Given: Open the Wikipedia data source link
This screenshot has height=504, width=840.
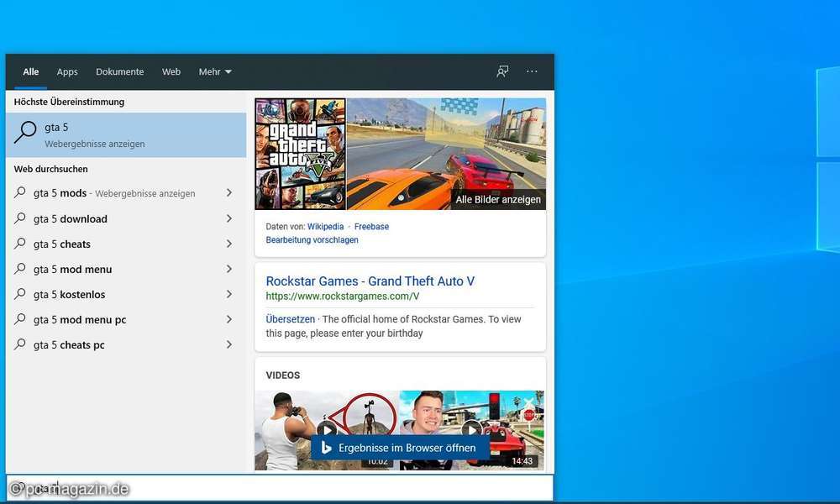Looking at the screenshot, I should click(325, 226).
